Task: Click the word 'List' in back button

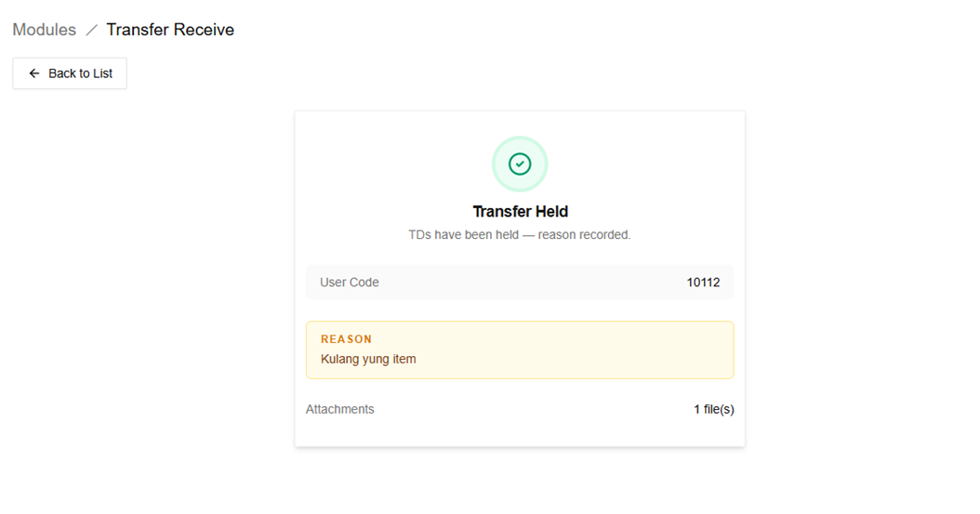Action: click(x=102, y=73)
